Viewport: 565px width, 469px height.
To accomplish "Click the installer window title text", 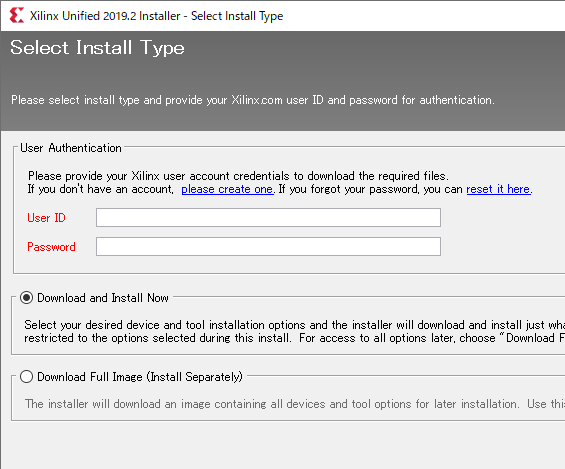I will point(156,16).
